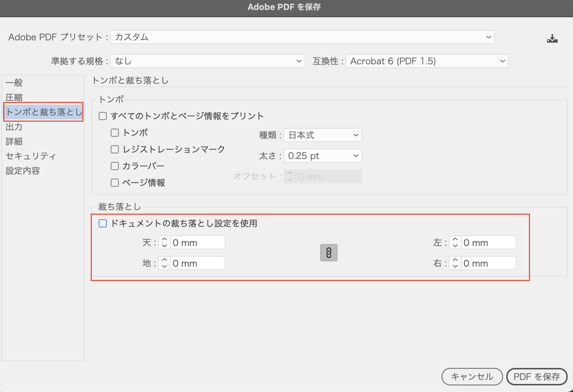Image resolution: width=573 pixels, height=392 pixels.
Task: Increment the 天 bleed value stepper
Action: point(164,240)
